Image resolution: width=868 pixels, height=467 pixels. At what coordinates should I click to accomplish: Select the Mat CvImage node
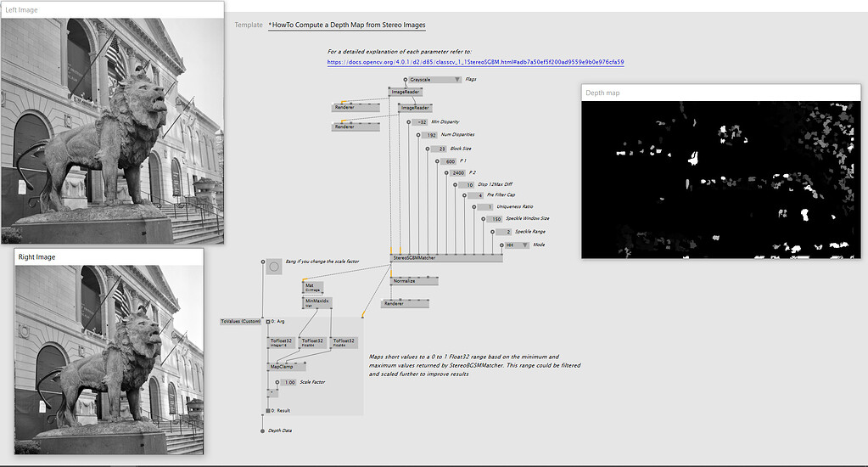(x=313, y=288)
